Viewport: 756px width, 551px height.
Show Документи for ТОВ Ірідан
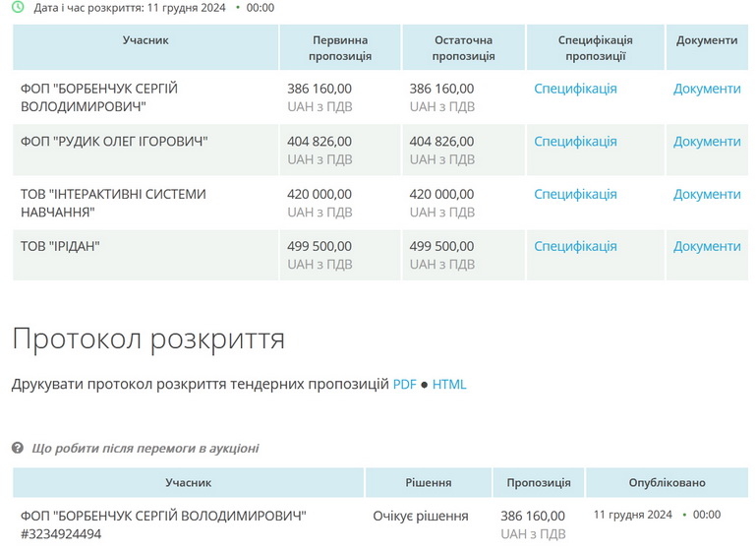[x=706, y=246]
